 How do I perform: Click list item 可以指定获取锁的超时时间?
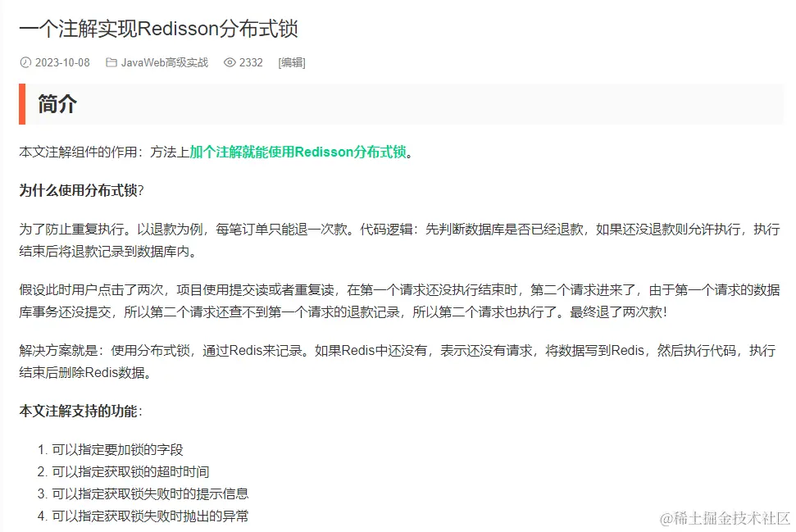(130, 472)
